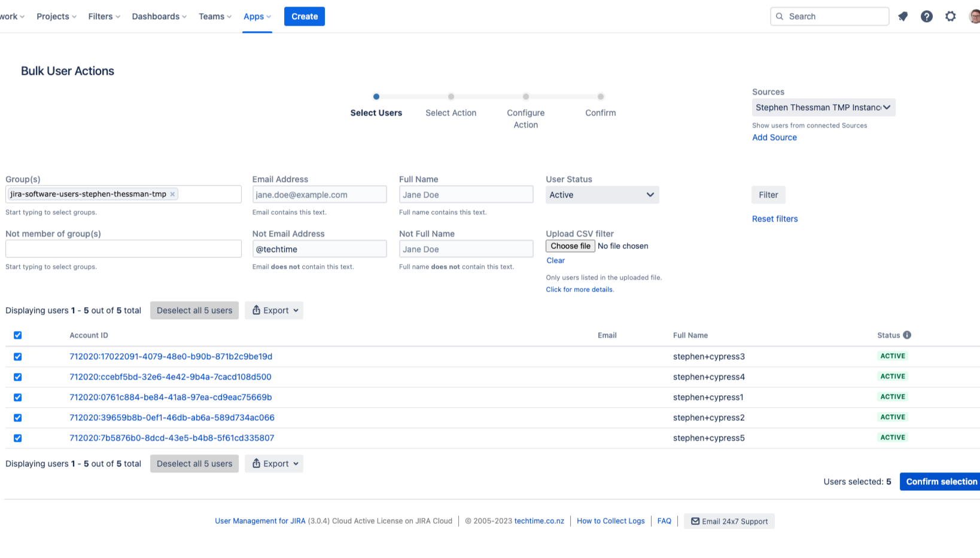Uncheck the checkbox for stephen+cypress5
The height and width of the screenshot is (558, 980).
coord(18,438)
